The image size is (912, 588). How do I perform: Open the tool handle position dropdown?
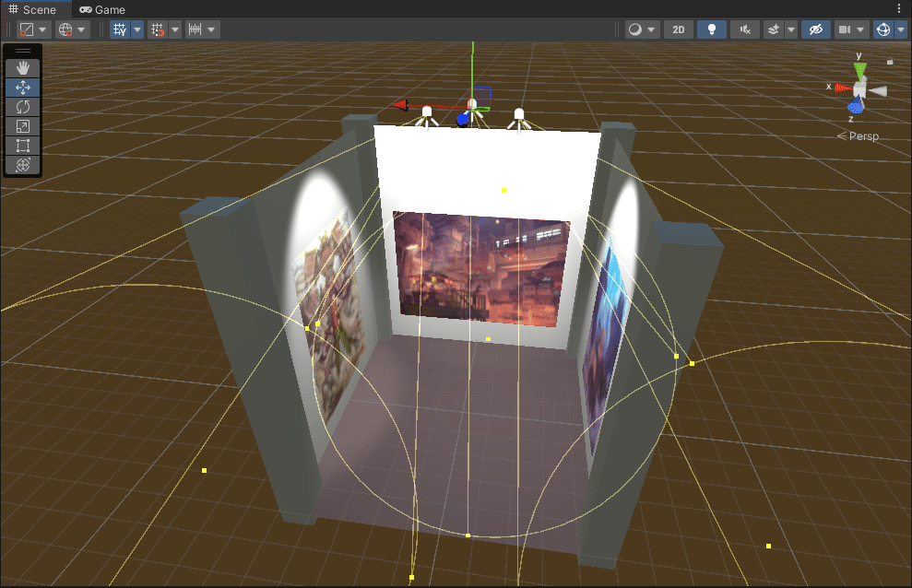pos(33,29)
